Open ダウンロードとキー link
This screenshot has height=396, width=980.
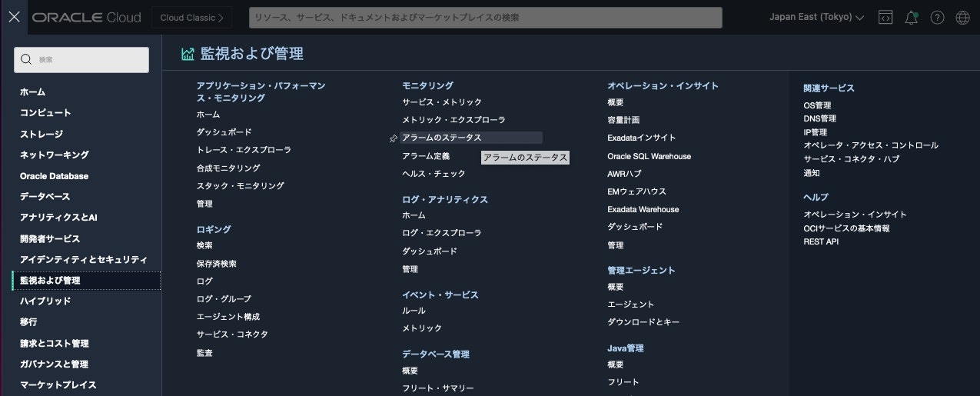(643, 322)
